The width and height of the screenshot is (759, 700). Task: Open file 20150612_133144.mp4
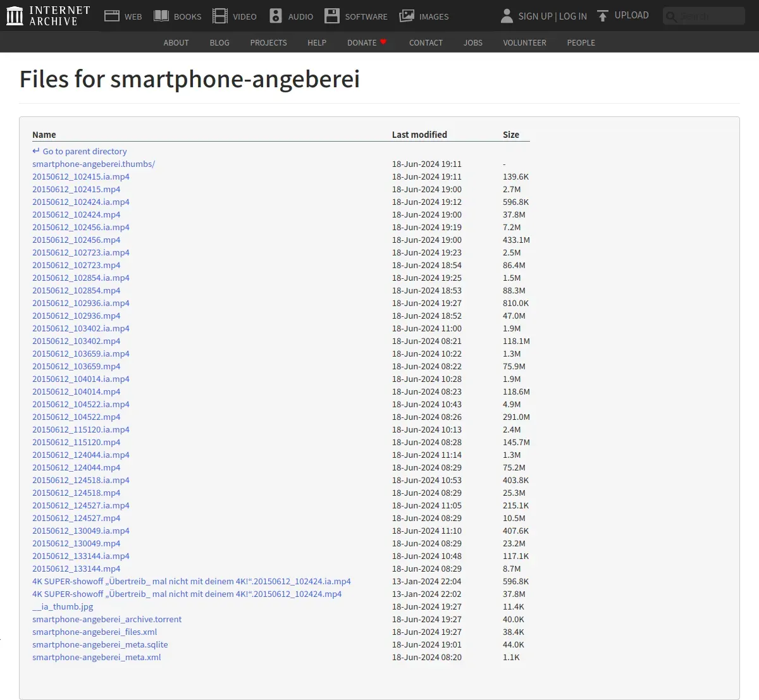76,568
